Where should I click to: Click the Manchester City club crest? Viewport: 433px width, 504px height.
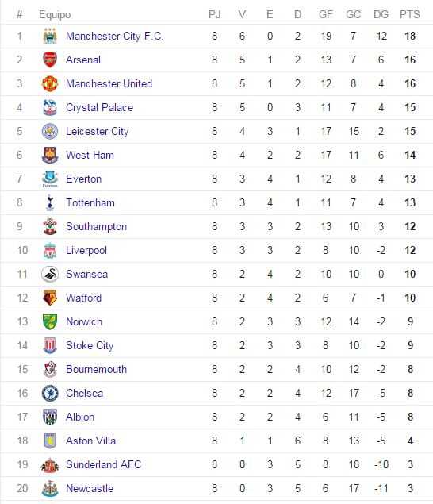tap(50, 36)
